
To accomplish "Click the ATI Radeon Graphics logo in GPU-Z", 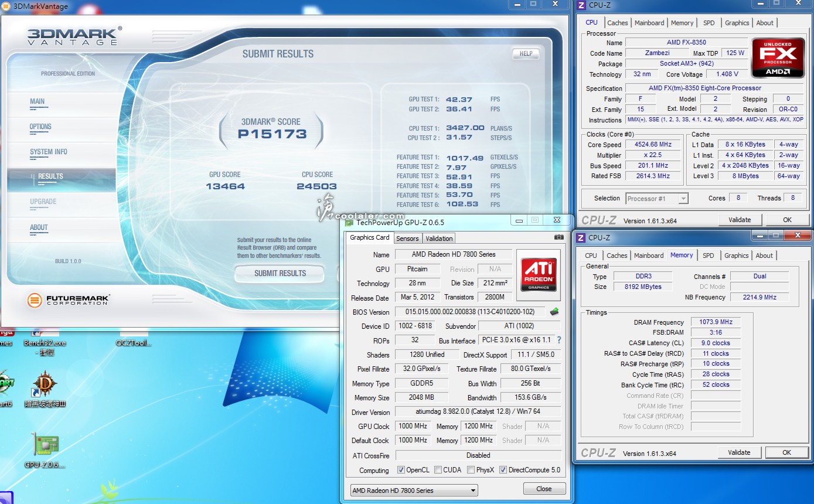I will 538,275.
